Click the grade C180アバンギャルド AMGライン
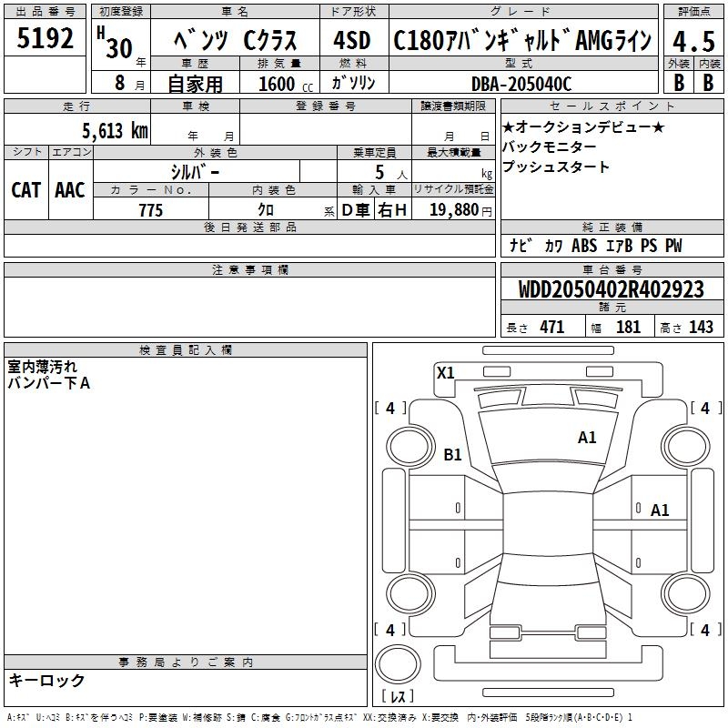Viewport: 728px width, 728px height. pyautogui.click(x=522, y=40)
